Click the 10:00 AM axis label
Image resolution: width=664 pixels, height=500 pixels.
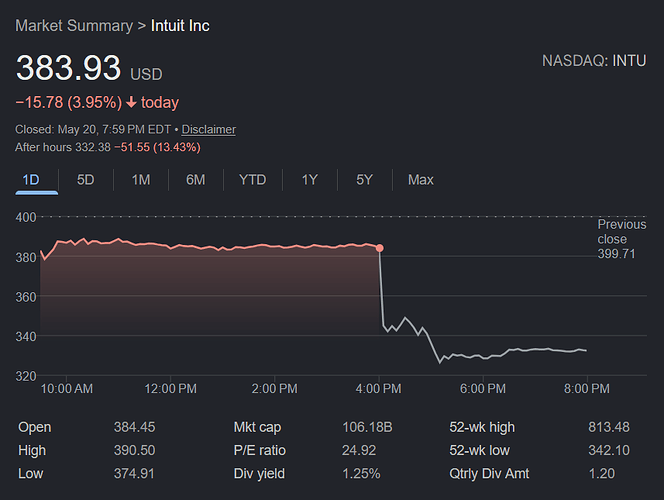pos(66,389)
